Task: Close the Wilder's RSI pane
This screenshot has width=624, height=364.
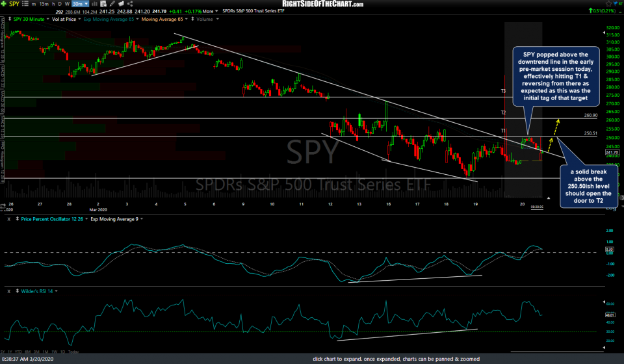Action: [x=8, y=292]
